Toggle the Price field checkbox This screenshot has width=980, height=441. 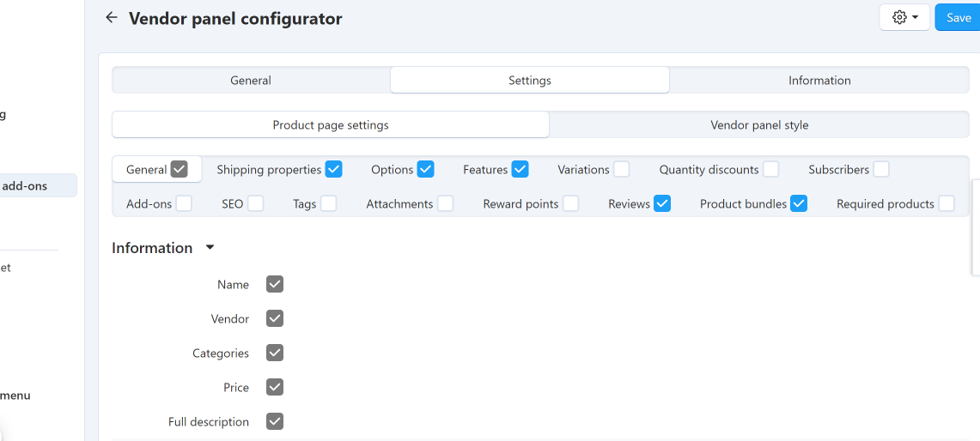click(x=275, y=387)
